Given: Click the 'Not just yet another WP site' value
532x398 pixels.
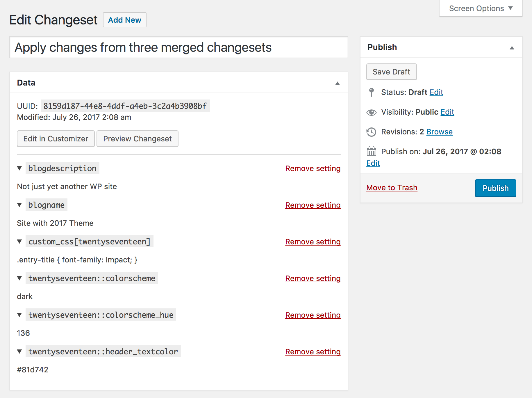Looking at the screenshot, I should (x=67, y=186).
